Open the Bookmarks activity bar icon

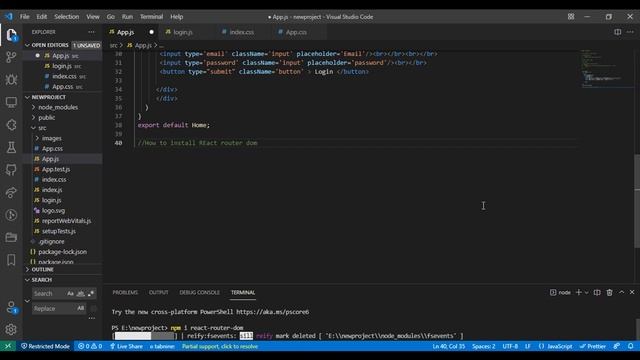11,260
